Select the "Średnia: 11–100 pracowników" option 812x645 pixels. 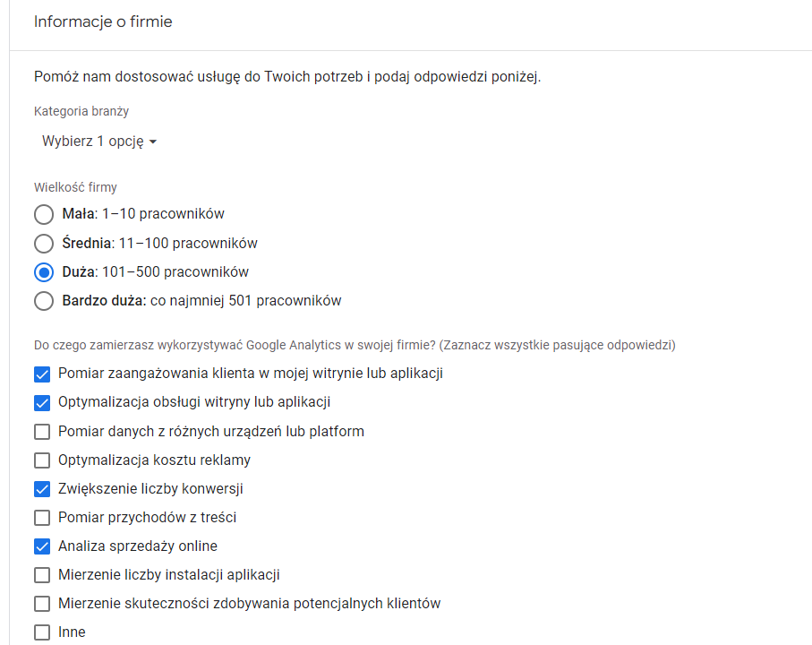(x=43, y=243)
